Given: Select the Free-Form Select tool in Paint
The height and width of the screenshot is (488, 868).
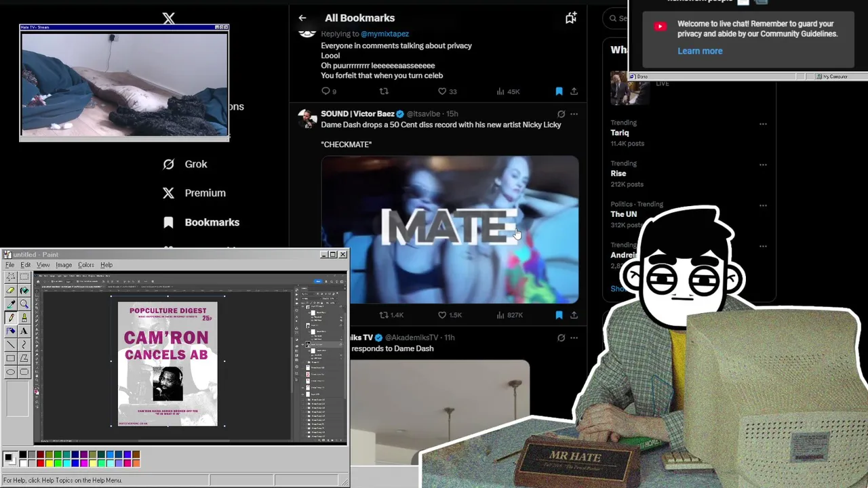Looking at the screenshot, I should pyautogui.click(x=11, y=277).
